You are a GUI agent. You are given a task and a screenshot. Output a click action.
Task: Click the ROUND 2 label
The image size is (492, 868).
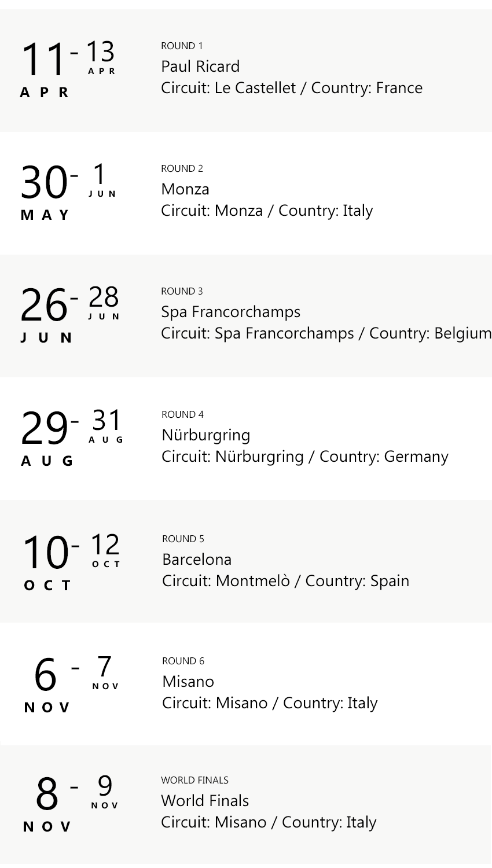click(x=182, y=169)
